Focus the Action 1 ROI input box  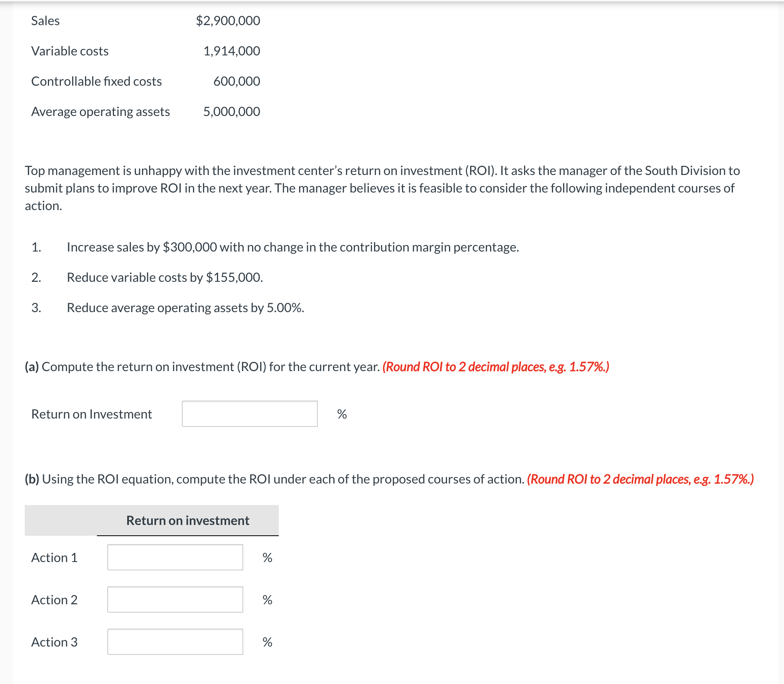[x=175, y=557]
